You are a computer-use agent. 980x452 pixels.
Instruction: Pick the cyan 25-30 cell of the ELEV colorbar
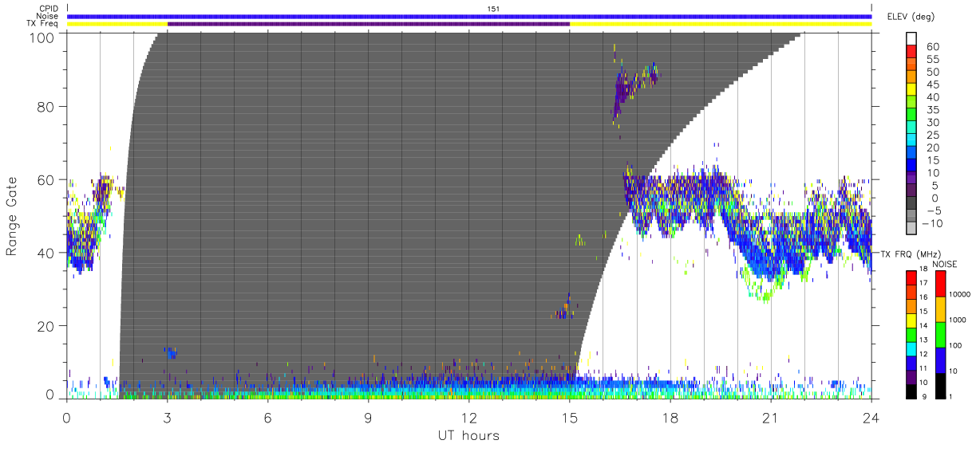tap(912, 128)
